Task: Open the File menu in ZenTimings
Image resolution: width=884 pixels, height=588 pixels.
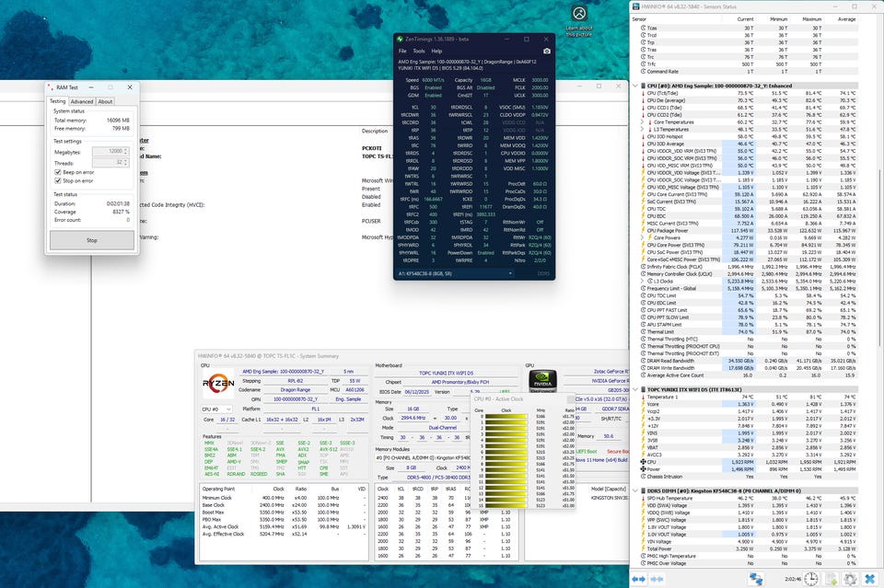Action: click(402, 51)
